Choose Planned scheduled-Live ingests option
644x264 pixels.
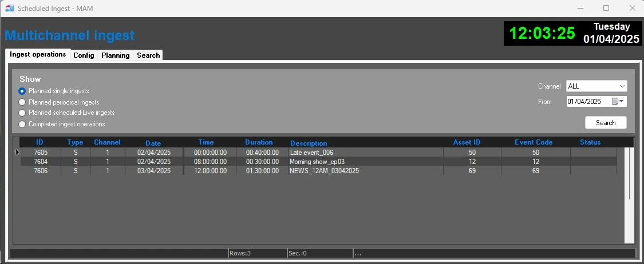(22, 113)
